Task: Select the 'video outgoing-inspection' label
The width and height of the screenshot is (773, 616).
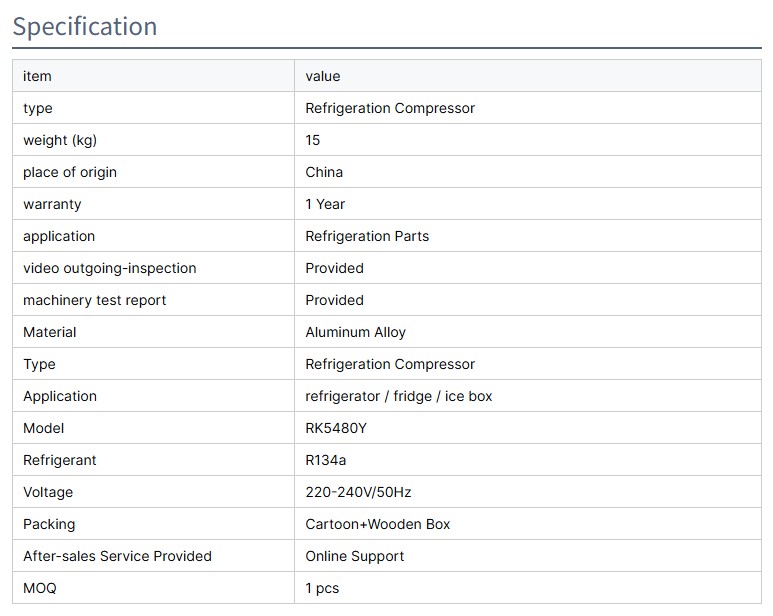Action: 110,268
